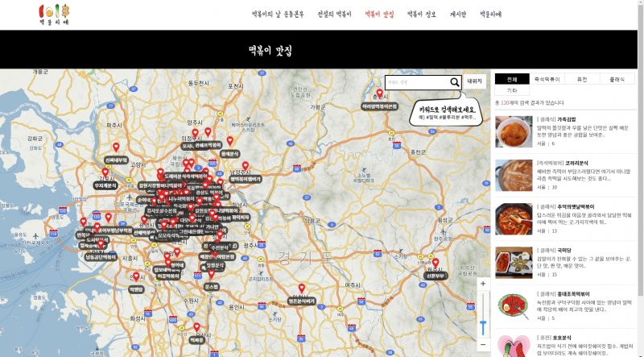Click the 호호분식 heart illustration thumbnail
The width and height of the screenshot is (644, 357).
[x=514, y=346]
